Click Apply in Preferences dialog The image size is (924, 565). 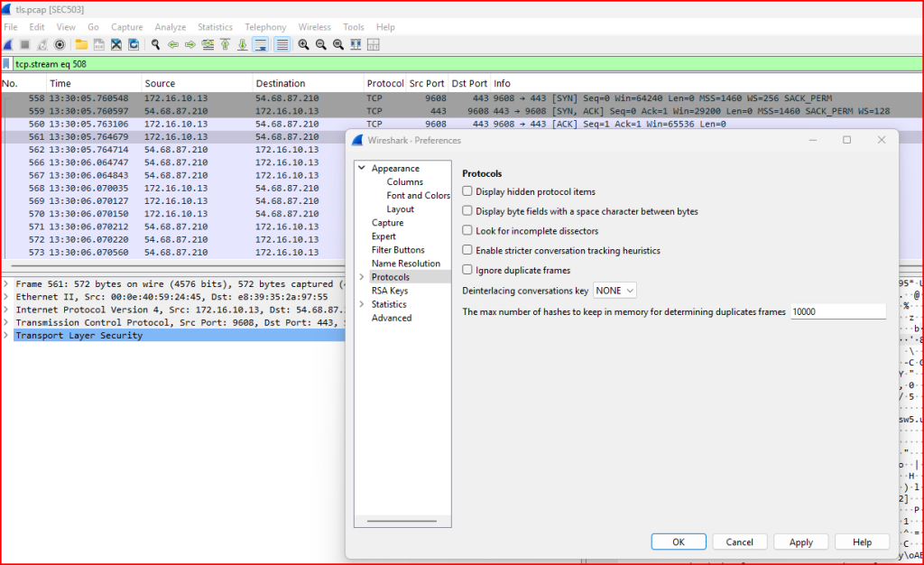[x=801, y=542]
